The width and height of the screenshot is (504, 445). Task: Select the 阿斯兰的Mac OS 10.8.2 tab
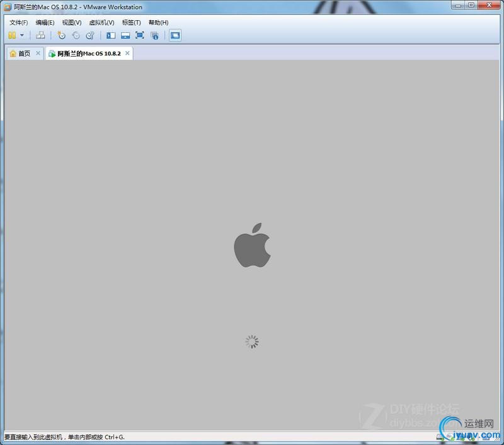[89, 54]
